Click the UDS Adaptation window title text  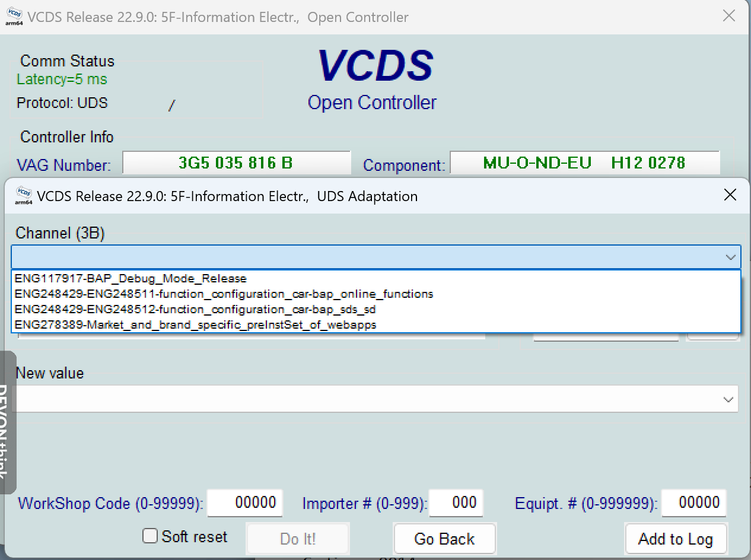pos(227,196)
